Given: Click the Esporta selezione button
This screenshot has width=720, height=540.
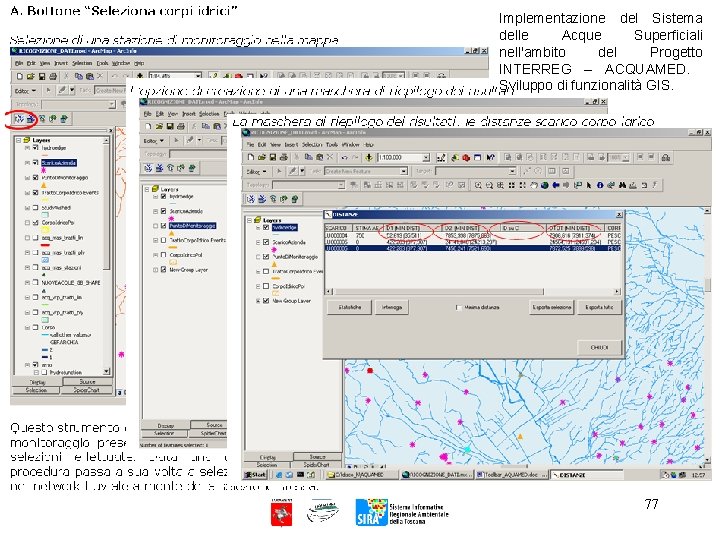Looking at the screenshot, I should click(x=551, y=307).
